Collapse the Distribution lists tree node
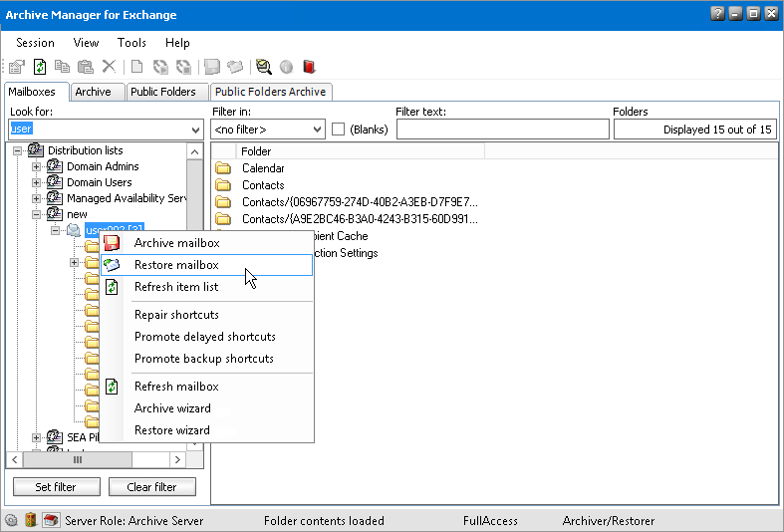784x532 pixels. (x=18, y=150)
